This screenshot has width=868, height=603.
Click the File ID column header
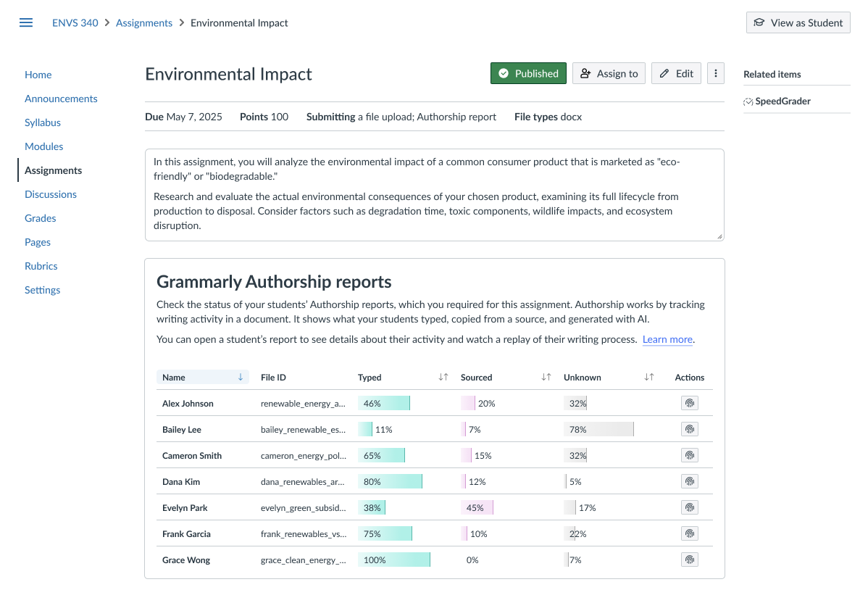pyautogui.click(x=273, y=377)
